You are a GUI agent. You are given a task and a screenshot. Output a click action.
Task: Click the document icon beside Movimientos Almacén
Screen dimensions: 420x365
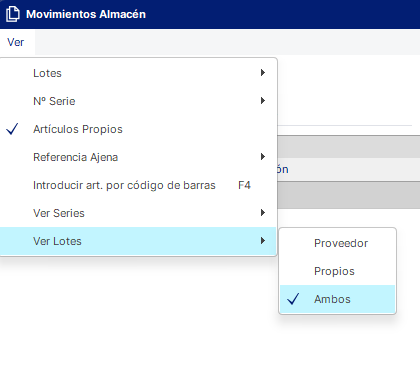(12, 14)
